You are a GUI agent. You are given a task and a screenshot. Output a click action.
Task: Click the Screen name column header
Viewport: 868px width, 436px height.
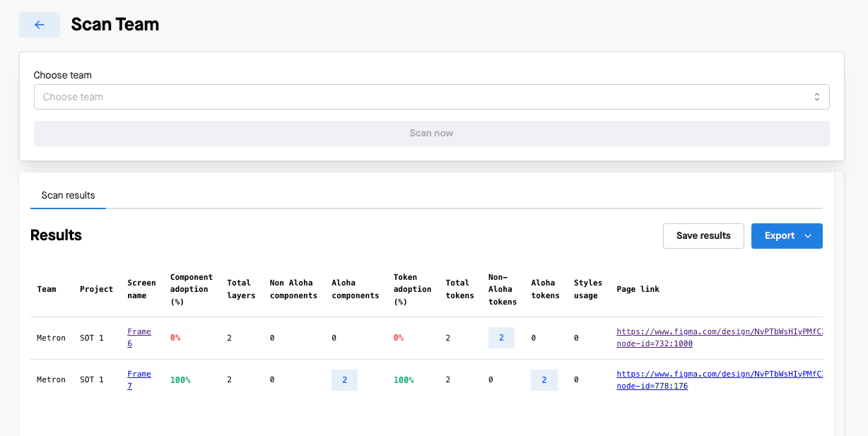141,289
